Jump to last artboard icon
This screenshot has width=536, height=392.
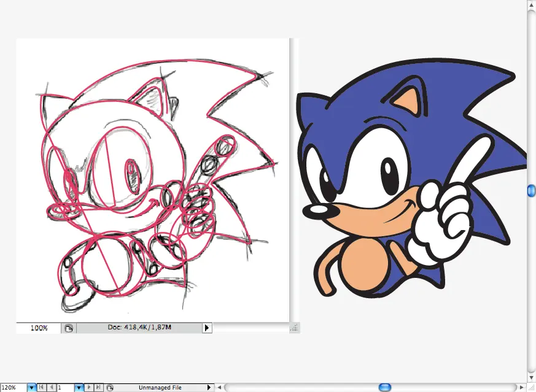coord(98,388)
